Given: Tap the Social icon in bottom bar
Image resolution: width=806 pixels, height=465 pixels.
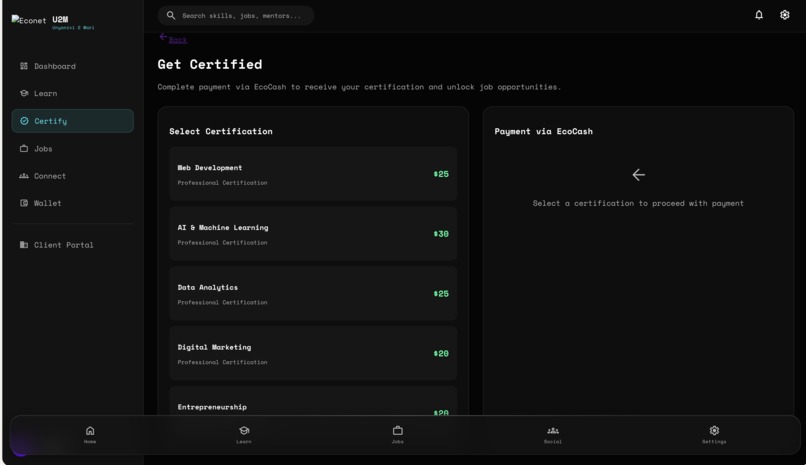Looking at the screenshot, I should pos(553,434).
